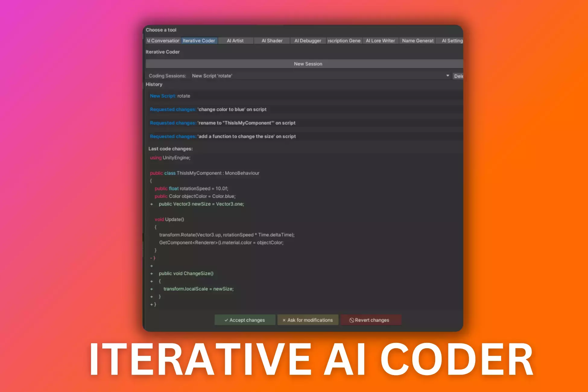Viewport: 588px width, 392px height.
Task: Click the X icon on Ask for modifications
Action: pyautogui.click(x=284, y=320)
